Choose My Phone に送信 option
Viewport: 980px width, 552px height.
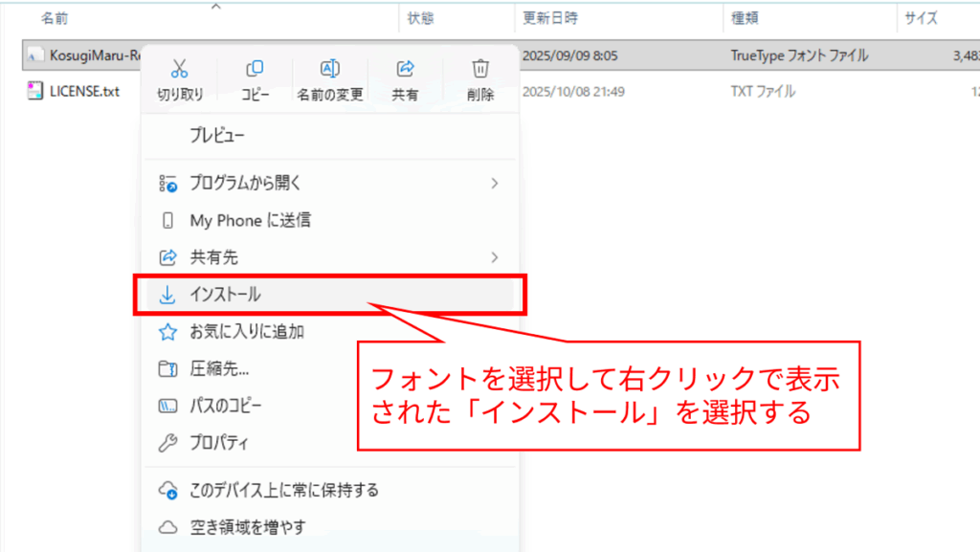coord(249,220)
